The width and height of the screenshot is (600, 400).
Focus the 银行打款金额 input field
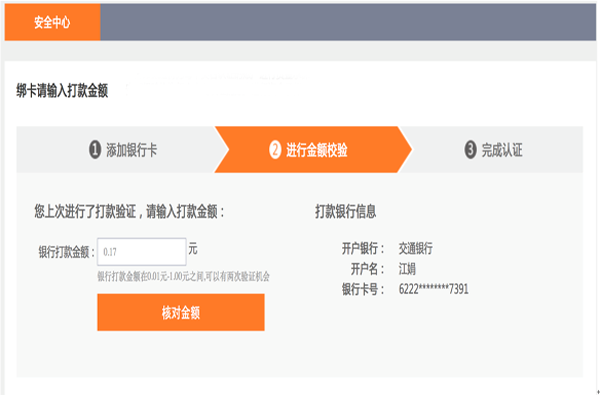(141, 250)
